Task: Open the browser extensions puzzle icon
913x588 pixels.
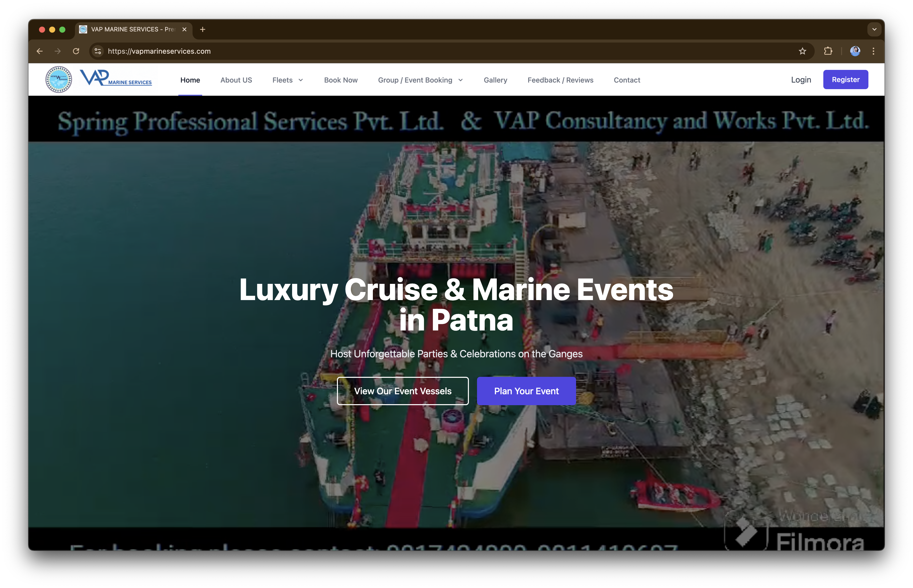Action: pyautogui.click(x=828, y=51)
